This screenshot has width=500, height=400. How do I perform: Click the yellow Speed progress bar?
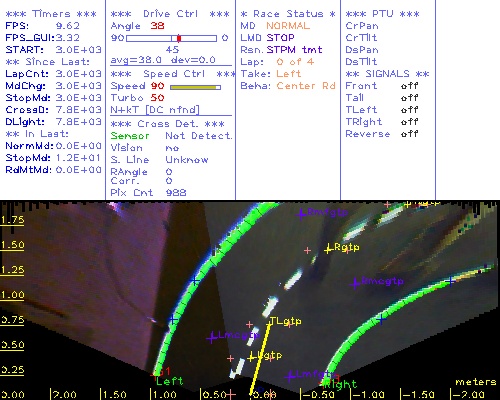(195, 87)
